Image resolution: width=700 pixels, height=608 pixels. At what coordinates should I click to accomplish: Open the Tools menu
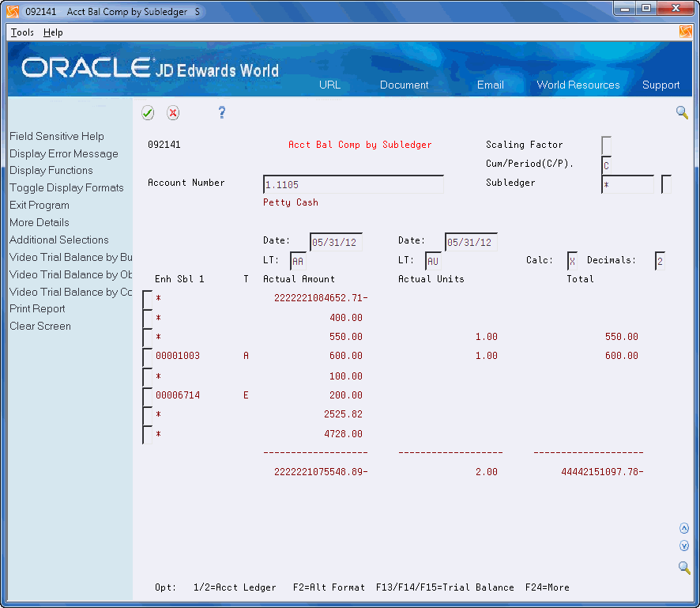pyautogui.click(x=22, y=32)
